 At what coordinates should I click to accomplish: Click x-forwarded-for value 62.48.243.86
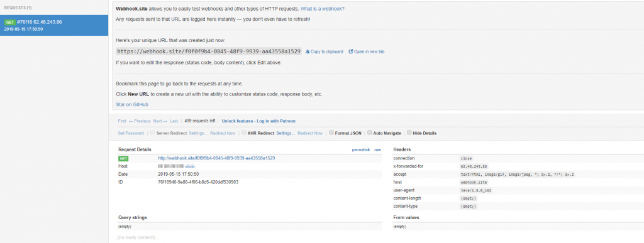coord(474,166)
